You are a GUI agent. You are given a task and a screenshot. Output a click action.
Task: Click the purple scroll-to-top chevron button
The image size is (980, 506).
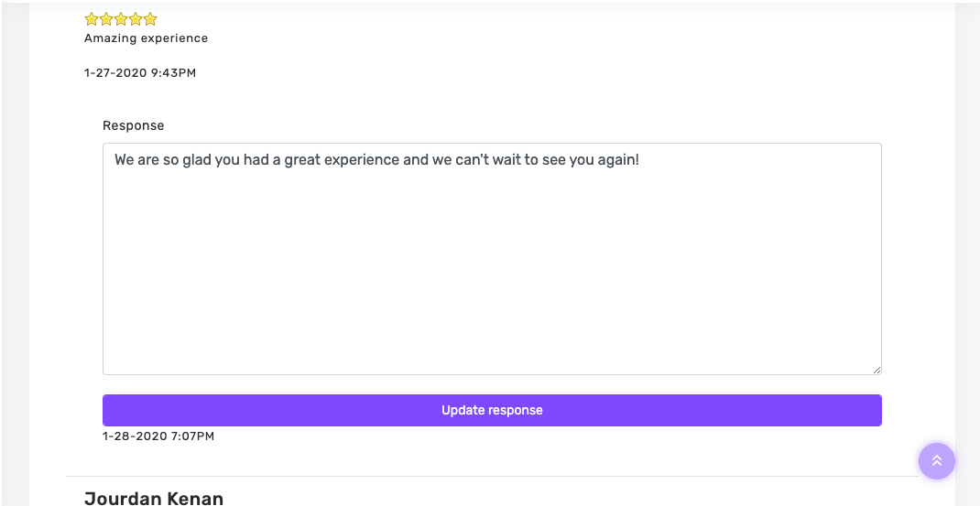tap(936, 461)
